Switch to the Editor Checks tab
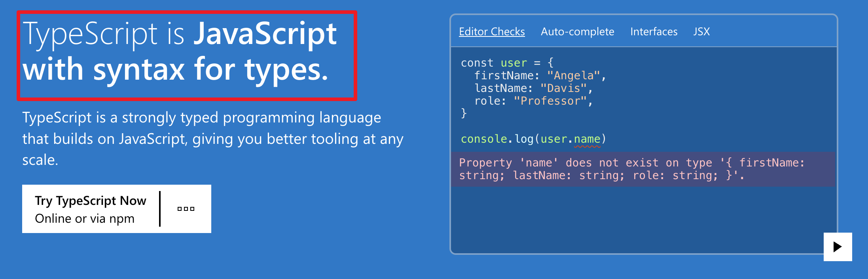 pos(492,32)
